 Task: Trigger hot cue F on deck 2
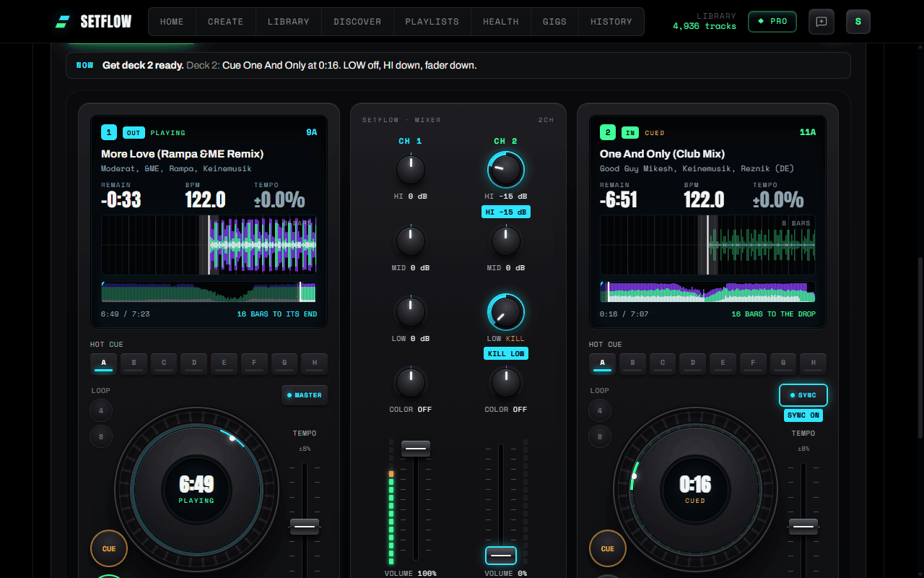point(753,363)
